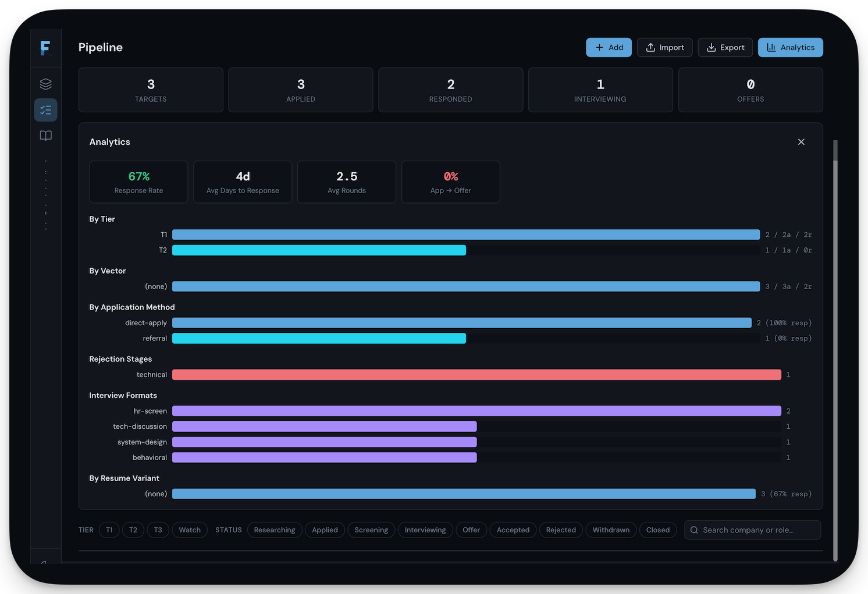Screen dimensions: 868x594
Task: Click the Export download icon
Action: [x=711, y=47]
